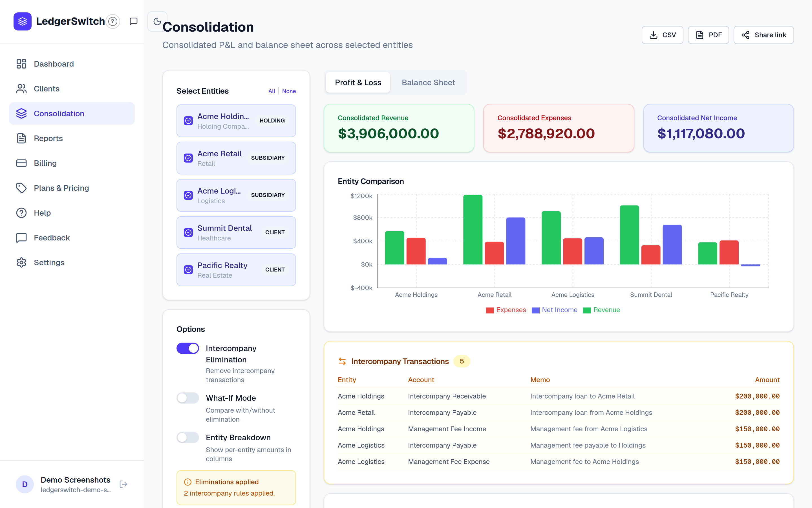Viewport: 812px width, 508px height.
Task: Click the Help circle icon in sidebar
Action: [x=21, y=213]
